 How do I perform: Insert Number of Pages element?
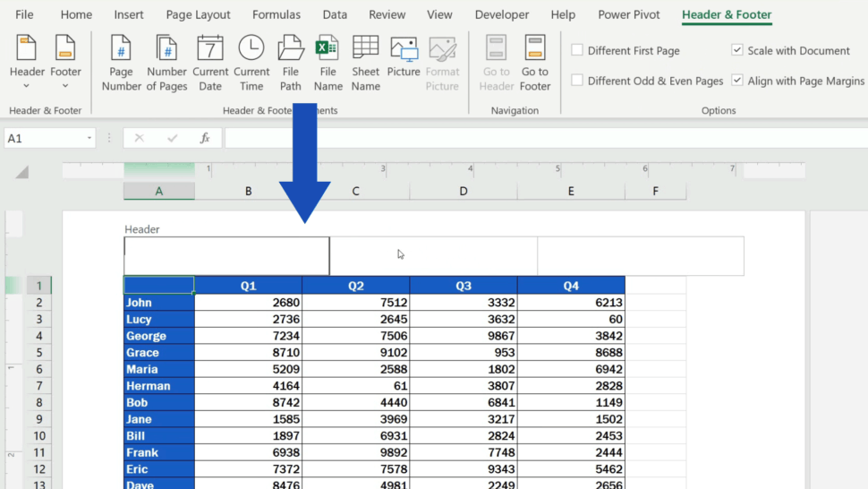166,63
